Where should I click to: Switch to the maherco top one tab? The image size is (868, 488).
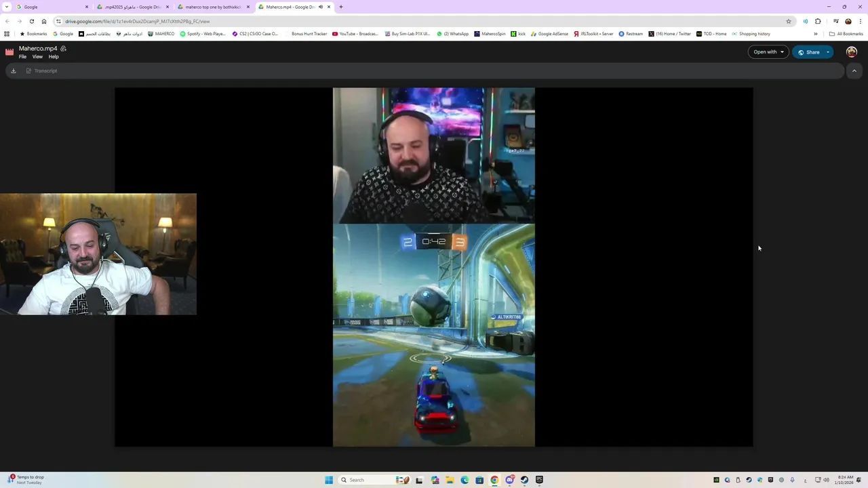pos(214,7)
